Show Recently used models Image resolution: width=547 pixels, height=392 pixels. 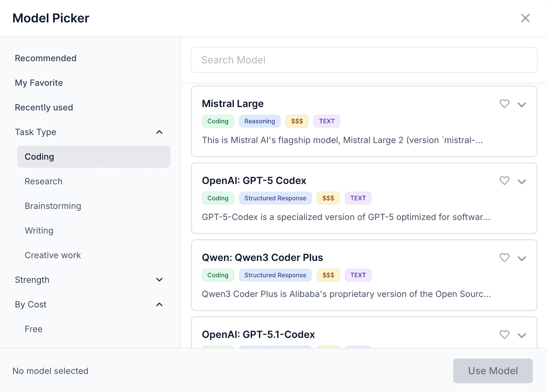point(44,107)
